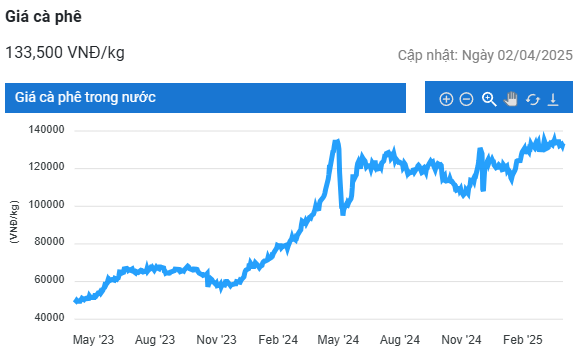Click the latest data point at chart end
Viewport: 581px width, 361px height.
click(563, 146)
